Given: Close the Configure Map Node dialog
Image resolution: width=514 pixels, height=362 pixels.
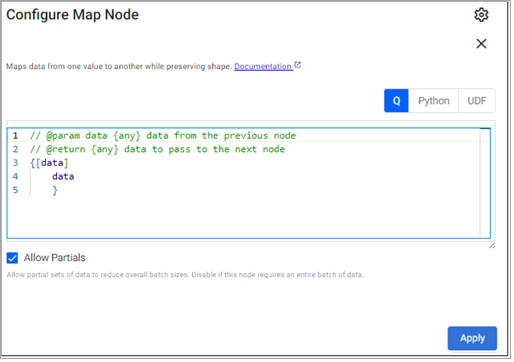Looking at the screenshot, I should point(481,44).
